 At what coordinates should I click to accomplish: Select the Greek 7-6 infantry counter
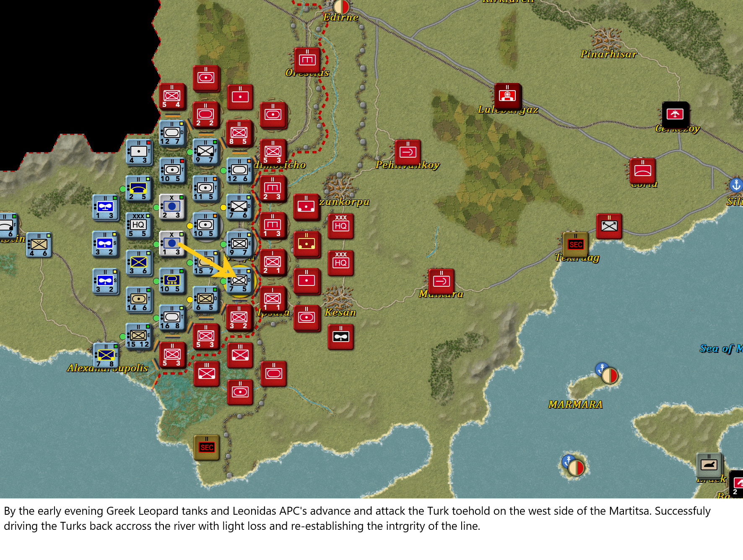pyautogui.click(x=239, y=207)
